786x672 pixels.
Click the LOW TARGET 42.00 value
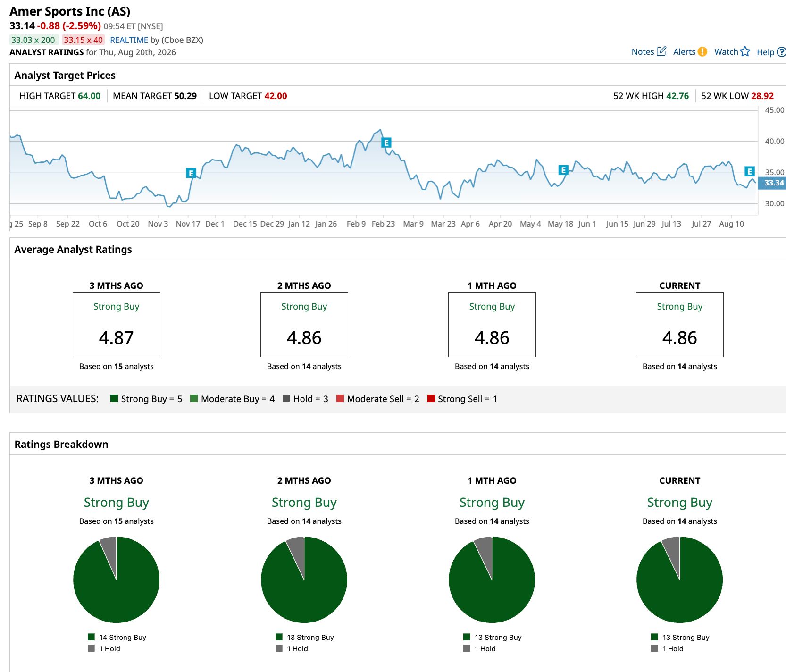(x=276, y=96)
